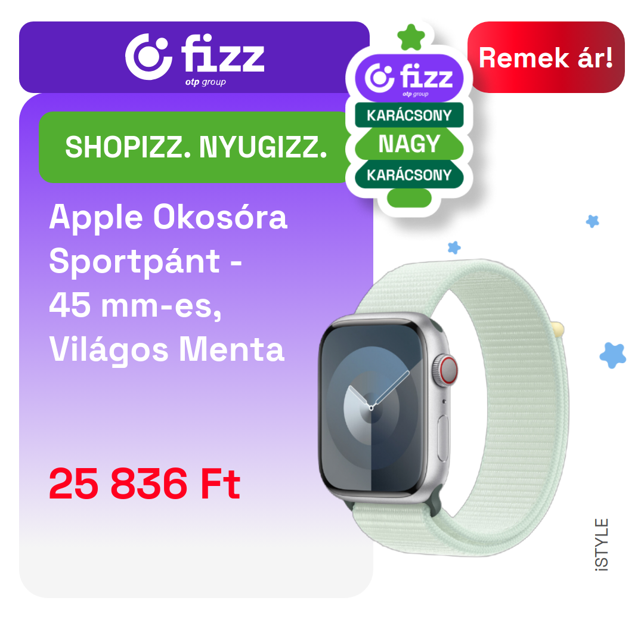The height and width of the screenshot is (644, 644).
Task: Click the 25 836 Ft price
Action: 144,484
